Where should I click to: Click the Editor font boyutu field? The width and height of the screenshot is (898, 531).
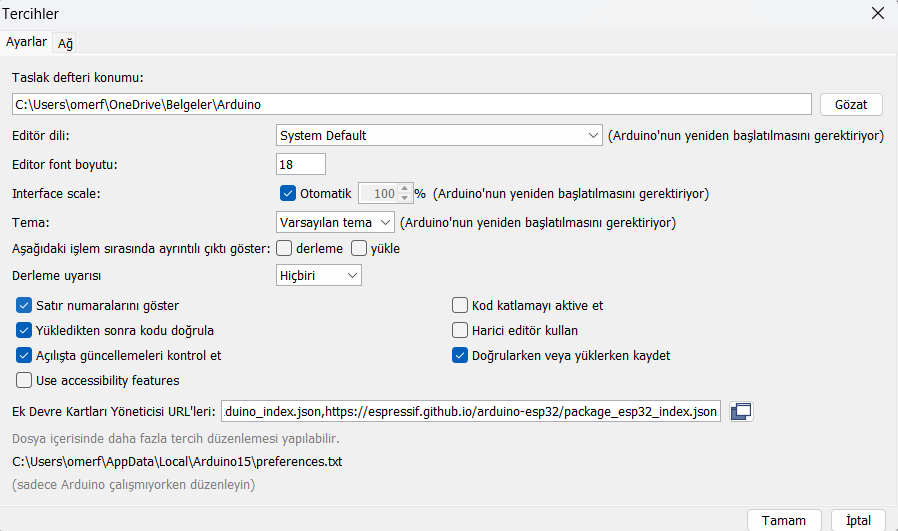(300, 164)
